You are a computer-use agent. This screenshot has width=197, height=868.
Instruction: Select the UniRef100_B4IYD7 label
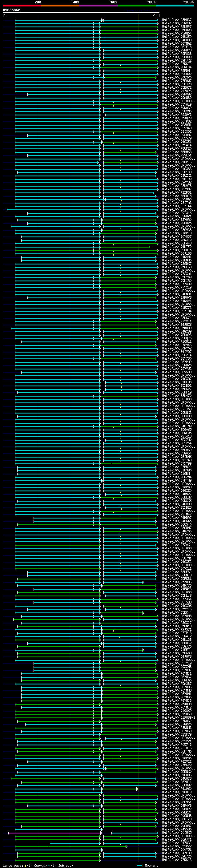click(177, 352)
